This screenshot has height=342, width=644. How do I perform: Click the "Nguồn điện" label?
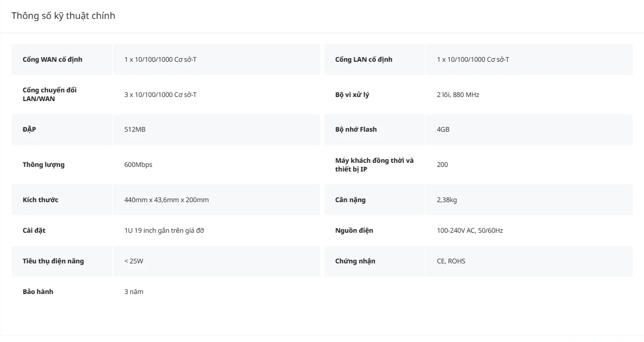354,230
